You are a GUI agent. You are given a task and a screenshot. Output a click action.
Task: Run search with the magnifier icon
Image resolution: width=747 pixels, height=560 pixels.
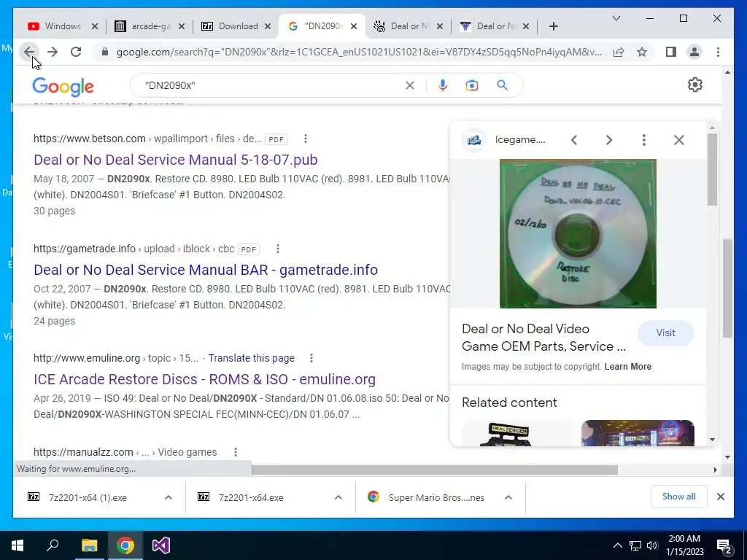click(x=502, y=85)
